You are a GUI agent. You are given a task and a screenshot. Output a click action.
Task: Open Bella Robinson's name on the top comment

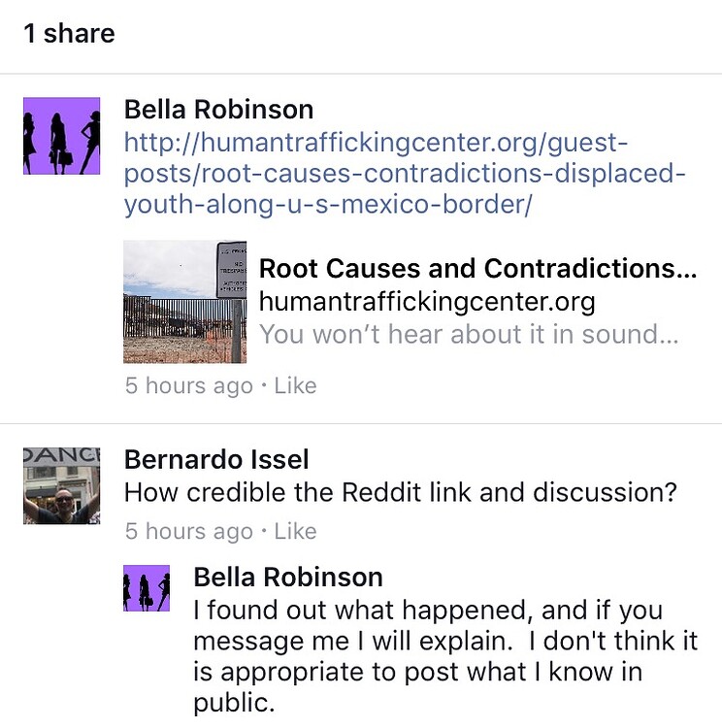[218, 110]
